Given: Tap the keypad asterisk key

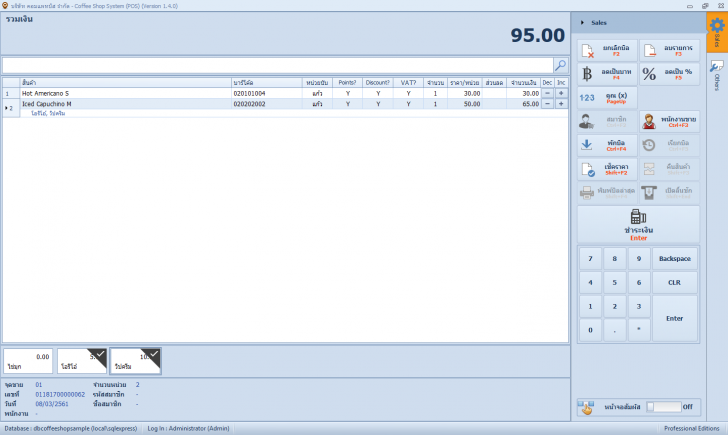Looking at the screenshot, I should [x=638, y=330].
